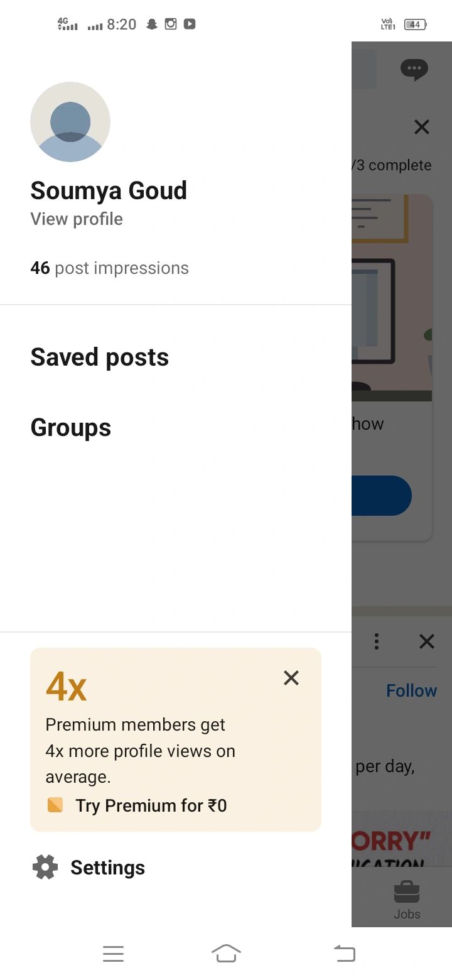This screenshot has height=980, width=452.
Task: Tap the Premium gold square icon
Action: [x=55, y=805]
